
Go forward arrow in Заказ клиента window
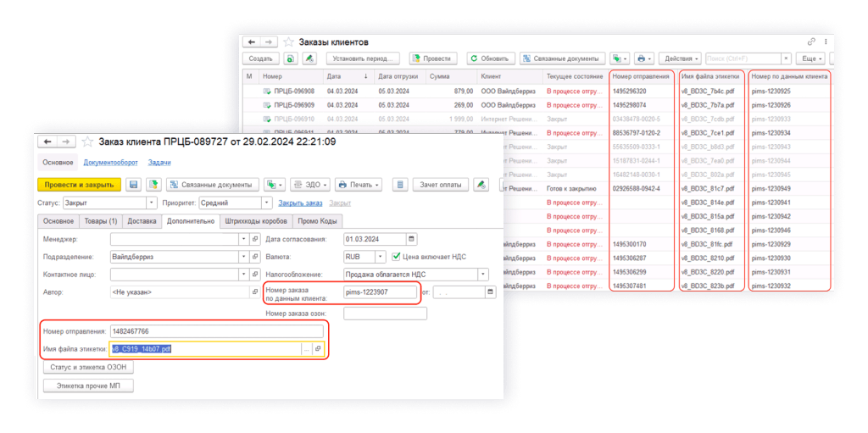(x=68, y=142)
